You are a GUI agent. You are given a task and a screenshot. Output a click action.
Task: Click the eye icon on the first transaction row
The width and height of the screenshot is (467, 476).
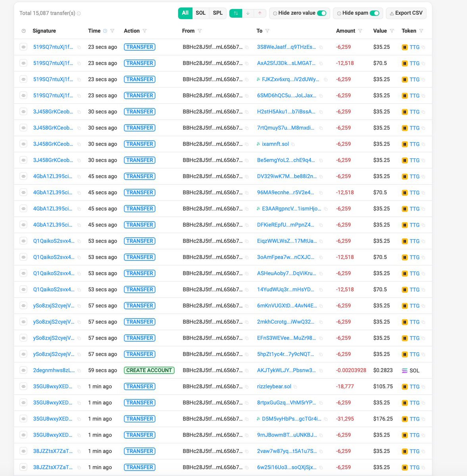coord(23,47)
